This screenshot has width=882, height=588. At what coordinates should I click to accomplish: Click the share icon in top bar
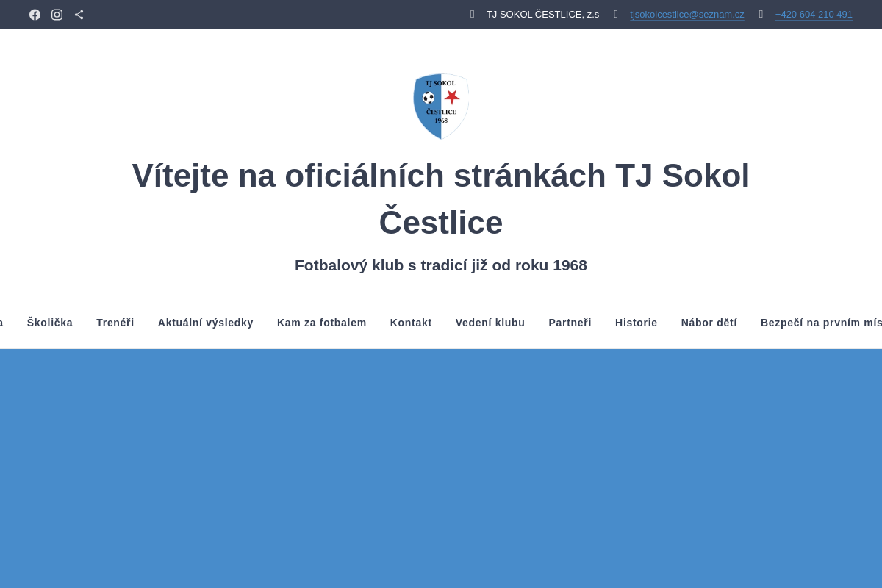(79, 15)
